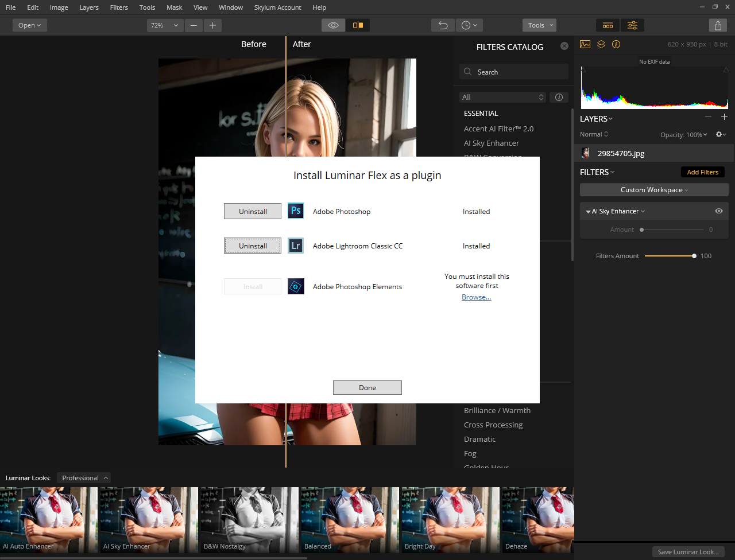Click the Add Filters button
Image resolution: width=735 pixels, height=560 pixels.
tap(702, 172)
